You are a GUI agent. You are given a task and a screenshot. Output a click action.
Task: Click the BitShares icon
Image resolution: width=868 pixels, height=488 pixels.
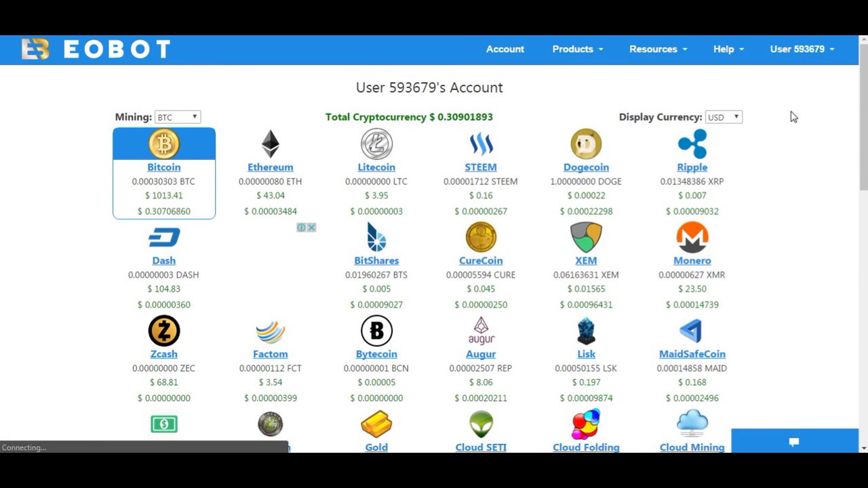click(376, 237)
